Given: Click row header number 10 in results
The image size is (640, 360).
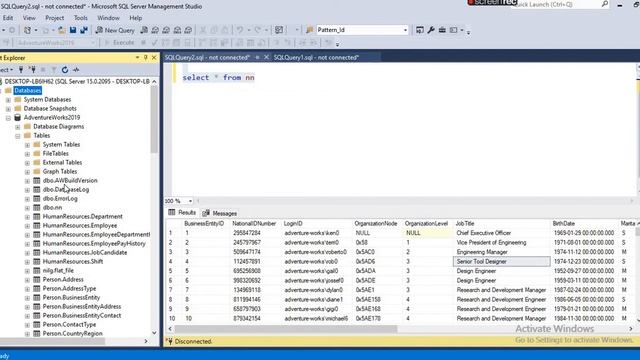Looking at the screenshot, I should pos(173,318).
